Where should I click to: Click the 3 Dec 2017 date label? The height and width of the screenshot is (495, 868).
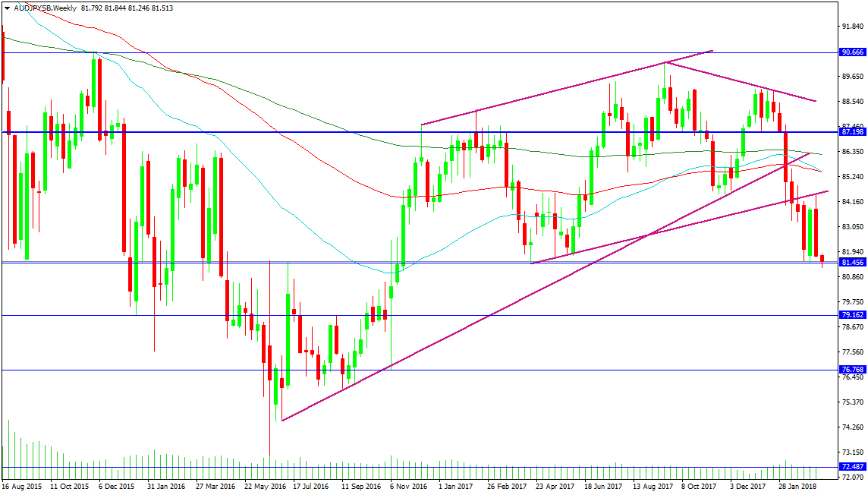(x=747, y=487)
